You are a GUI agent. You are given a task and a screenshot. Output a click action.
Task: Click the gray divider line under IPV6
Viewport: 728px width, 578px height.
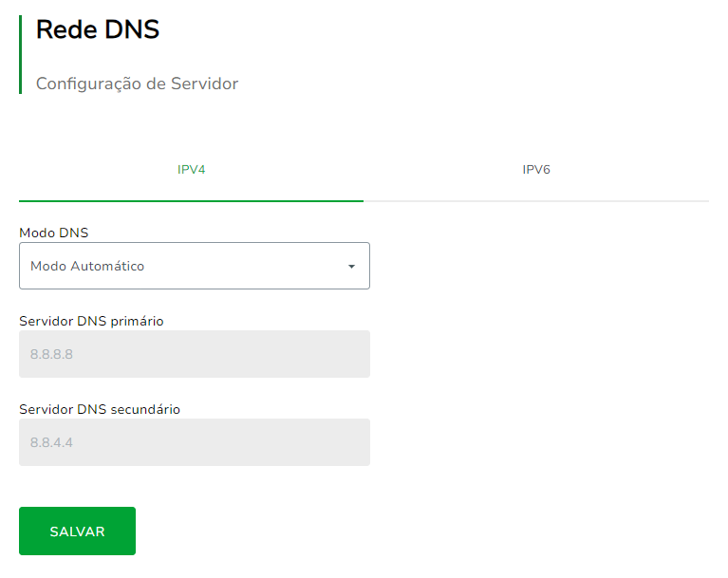pyautogui.click(x=536, y=201)
